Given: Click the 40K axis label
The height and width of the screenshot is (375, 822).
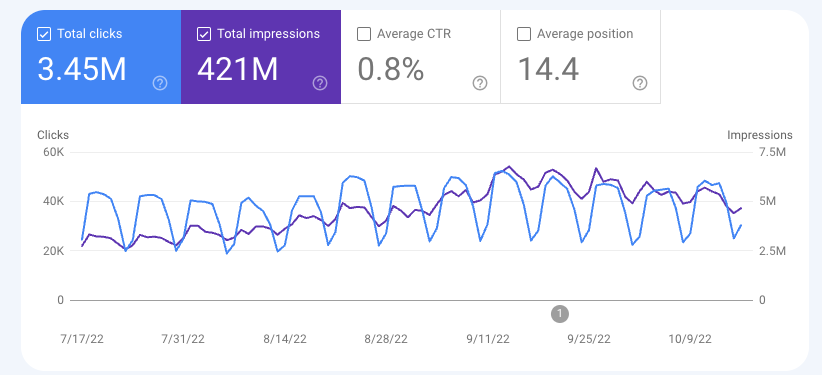Looking at the screenshot, I should point(53,202).
